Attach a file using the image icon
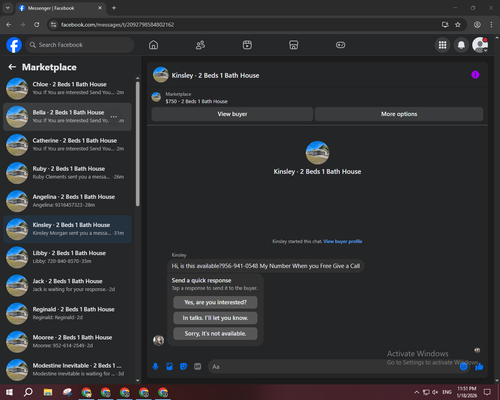Viewport: 500px width, 400px height. [169, 367]
